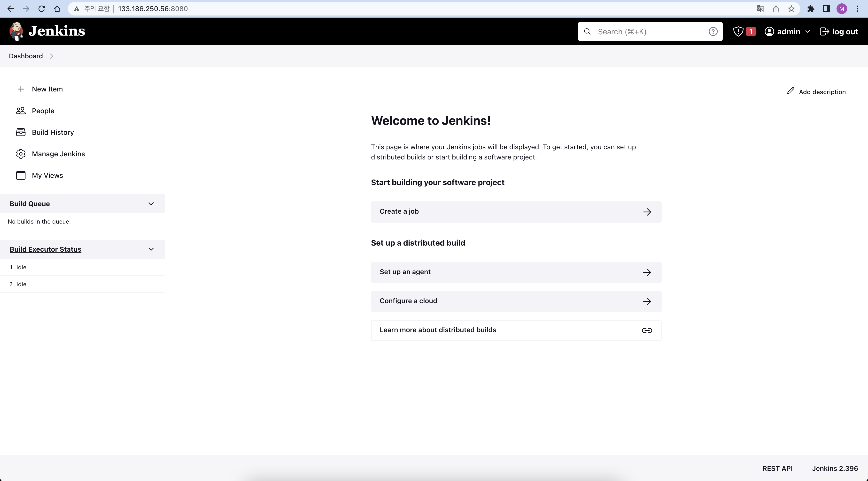Click the Dashboard breadcrumb
Image resolution: width=868 pixels, height=481 pixels.
click(x=26, y=56)
